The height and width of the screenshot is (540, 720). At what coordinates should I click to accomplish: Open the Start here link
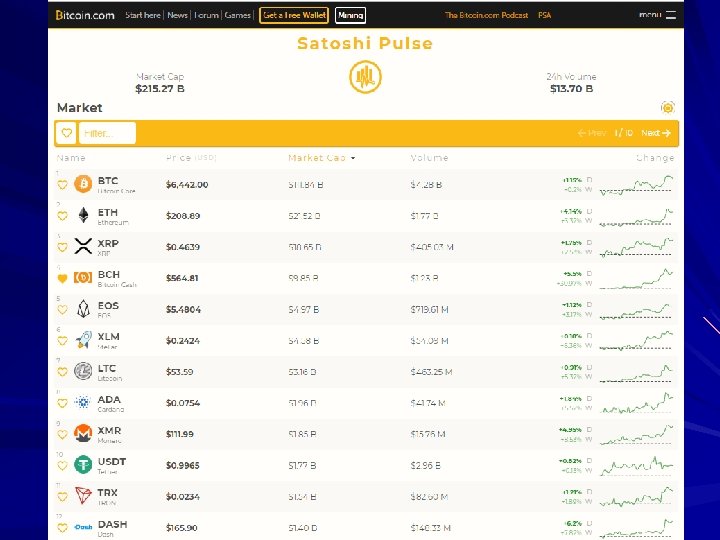(x=143, y=15)
